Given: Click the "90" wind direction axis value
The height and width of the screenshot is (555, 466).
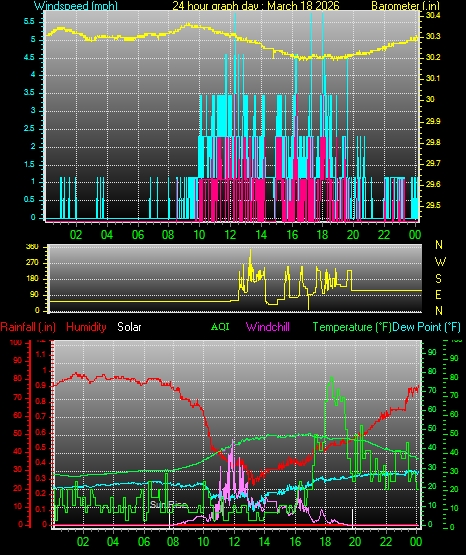Looking at the screenshot, I should 35,295.
